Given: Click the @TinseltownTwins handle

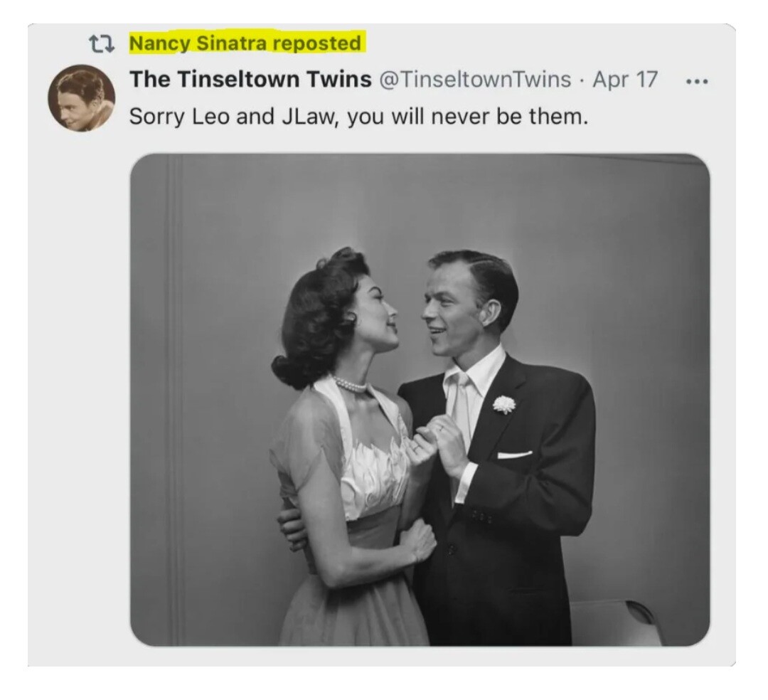Looking at the screenshot, I should coord(476,80).
